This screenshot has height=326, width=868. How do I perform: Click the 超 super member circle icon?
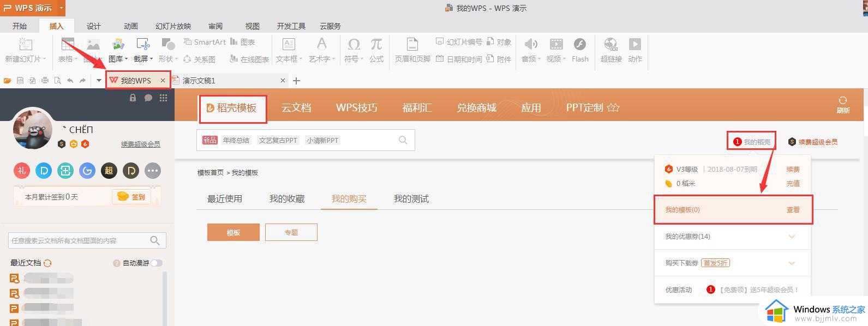(x=109, y=171)
